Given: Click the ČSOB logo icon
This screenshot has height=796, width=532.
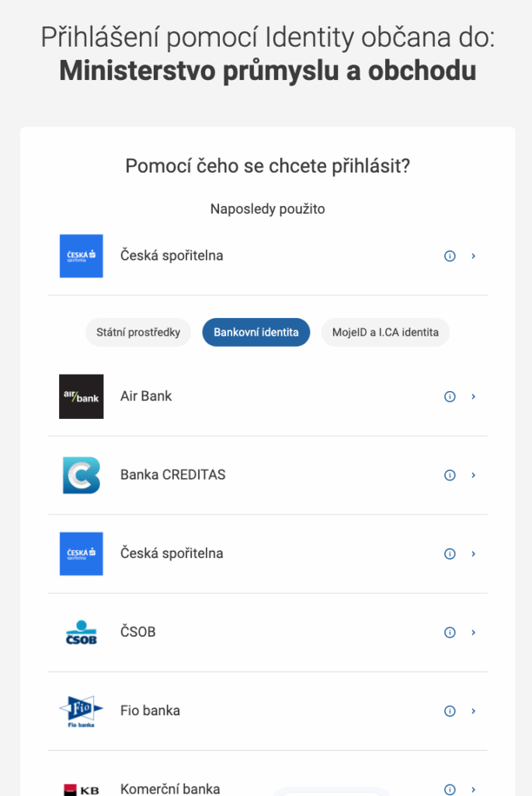Looking at the screenshot, I should (x=81, y=632).
